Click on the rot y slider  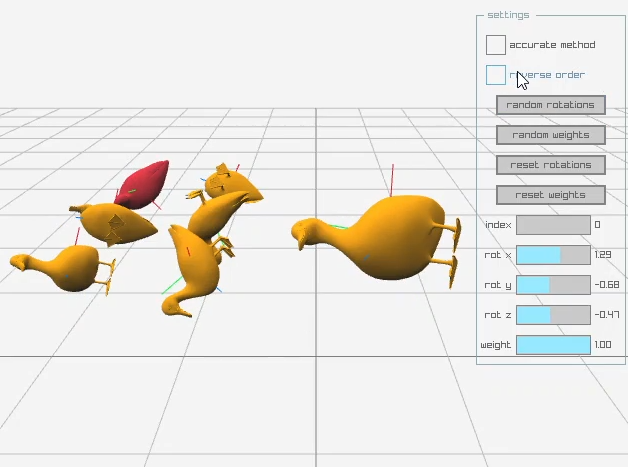553,285
